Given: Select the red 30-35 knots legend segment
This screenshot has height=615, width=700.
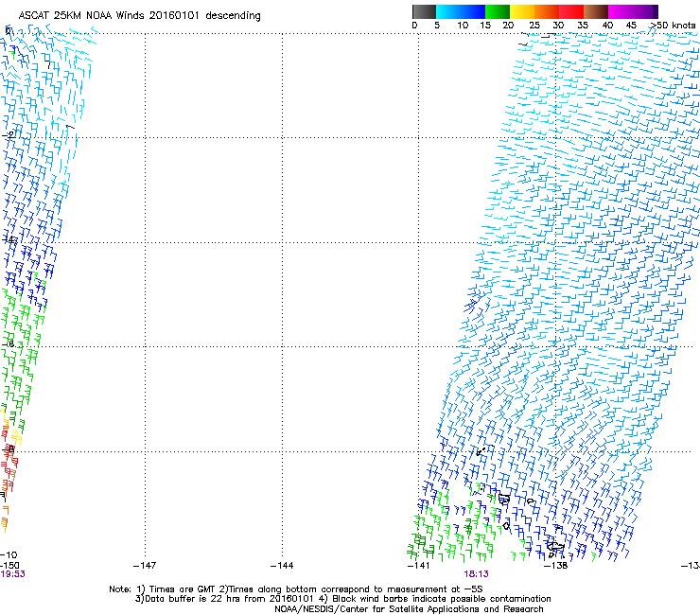Looking at the screenshot, I should pyautogui.click(x=571, y=11).
